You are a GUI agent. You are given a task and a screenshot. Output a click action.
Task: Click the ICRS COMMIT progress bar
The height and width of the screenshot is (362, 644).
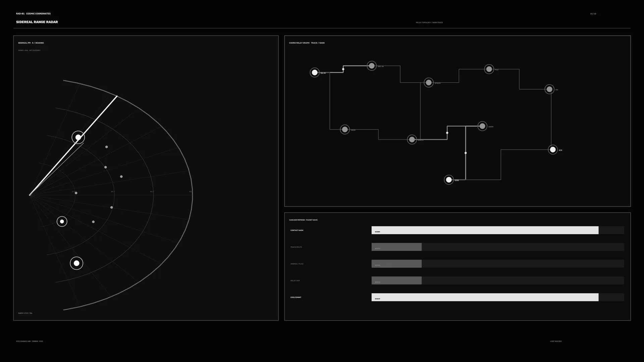coord(498,297)
